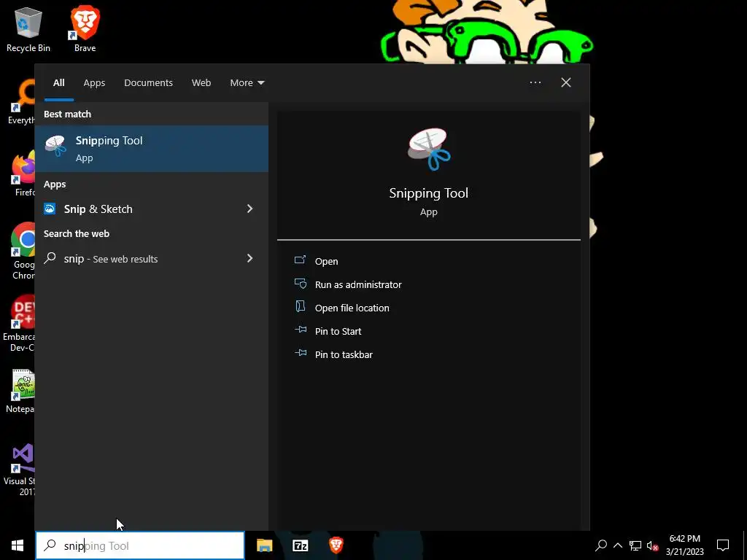Click Open in the preview pane
Image resolution: width=747 pixels, height=560 pixels.
point(326,261)
